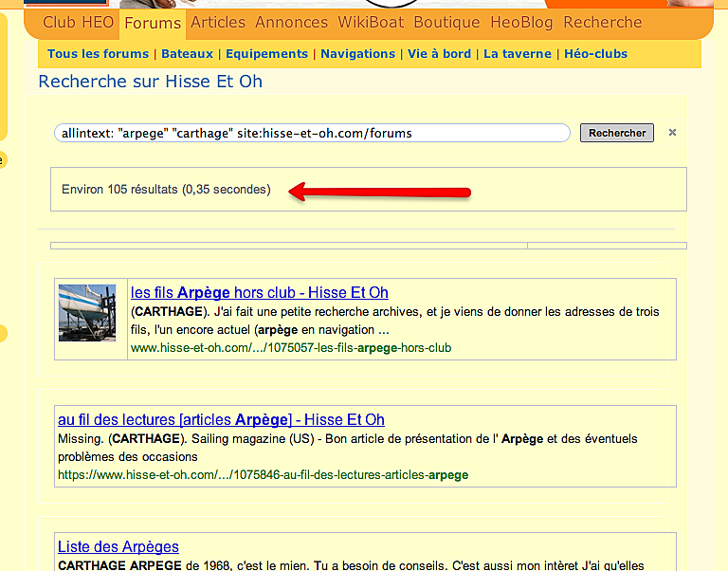This screenshot has width=728, height=571.
Task: Open the Club HEO menu
Action: [x=78, y=23]
